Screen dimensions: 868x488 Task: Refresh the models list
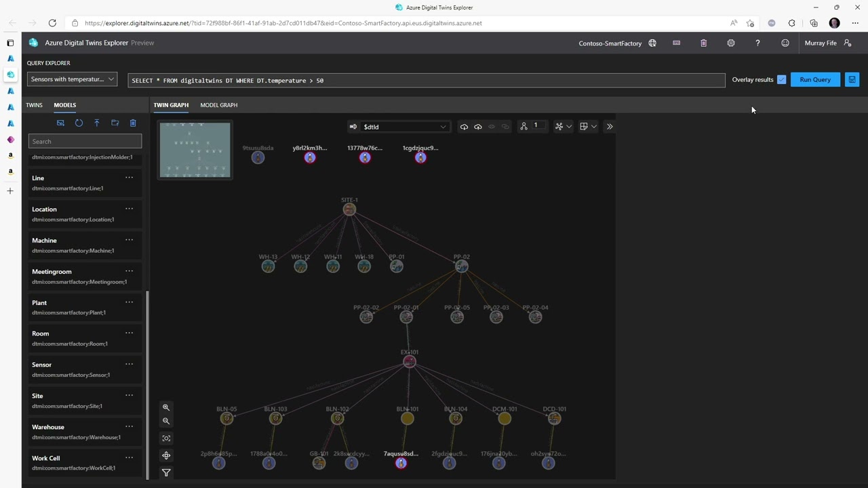[79, 123]
